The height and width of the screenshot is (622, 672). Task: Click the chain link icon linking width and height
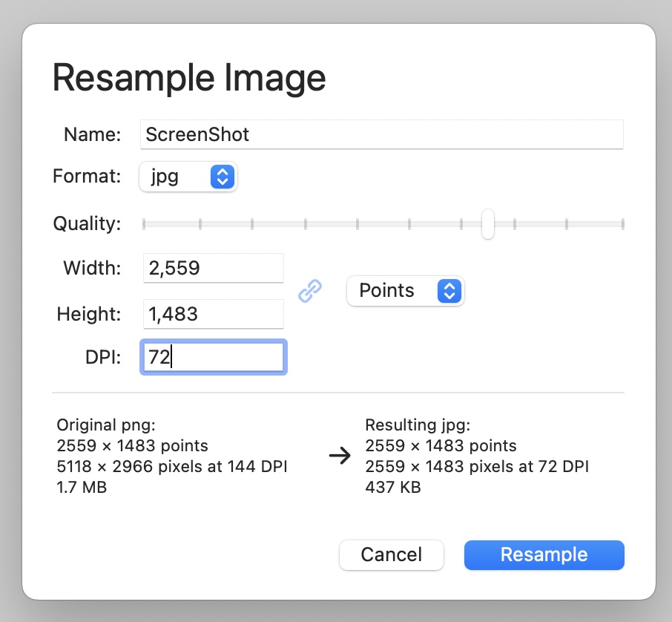pyautogui.click(x=309, y=291)
